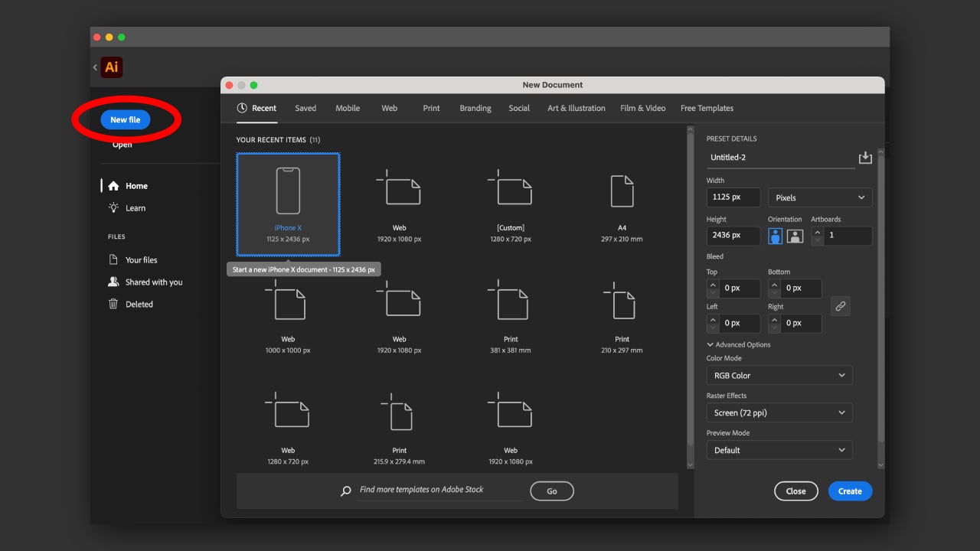Click the Top bleed value field
The width and height of the screenshot is (980, 551).
740,289
